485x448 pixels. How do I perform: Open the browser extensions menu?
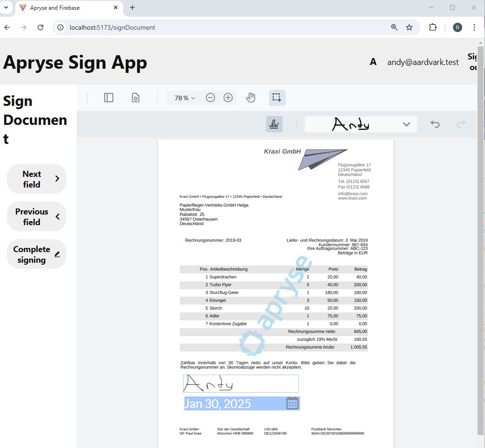coord(433,27)
